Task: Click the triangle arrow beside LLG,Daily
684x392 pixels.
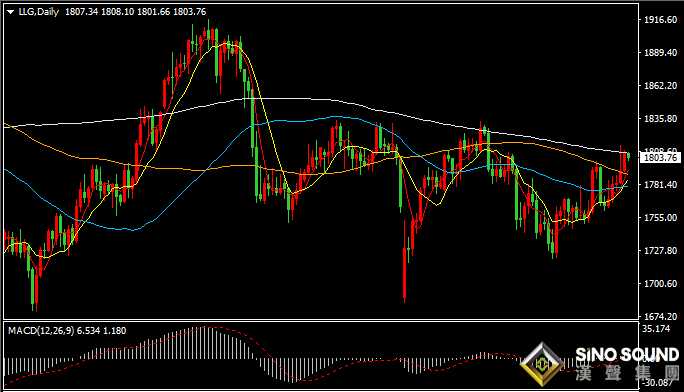Action: tap(11, 12)
